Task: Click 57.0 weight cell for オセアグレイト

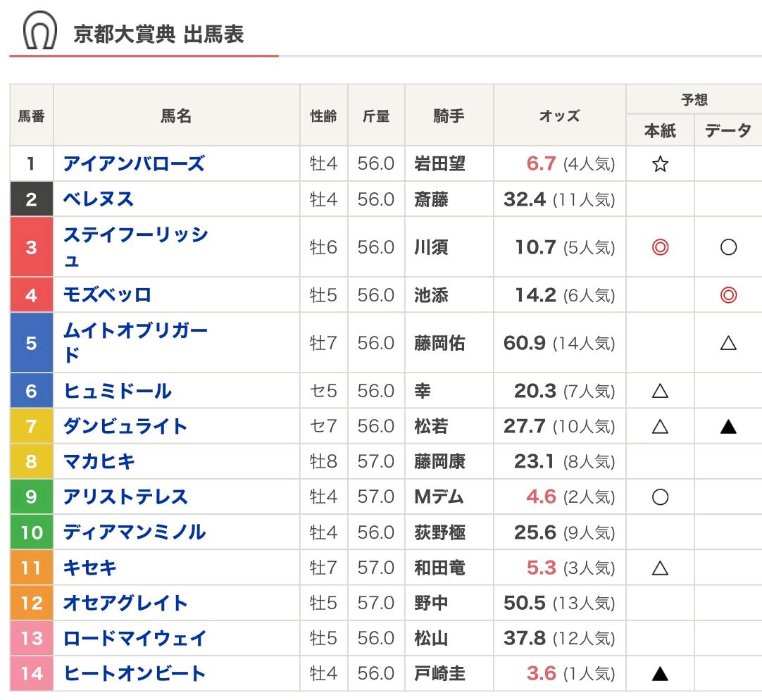Action: click(x=375, y=604)
